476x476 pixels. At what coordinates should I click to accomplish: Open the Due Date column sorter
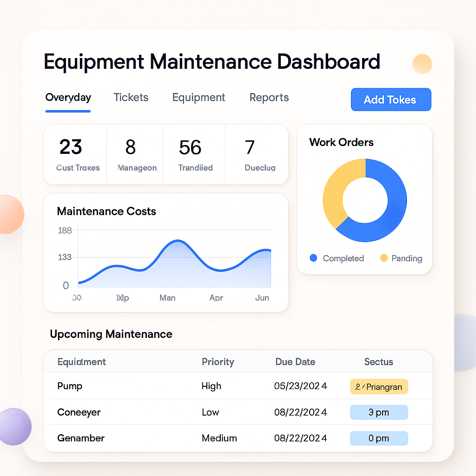click(295, 362)
